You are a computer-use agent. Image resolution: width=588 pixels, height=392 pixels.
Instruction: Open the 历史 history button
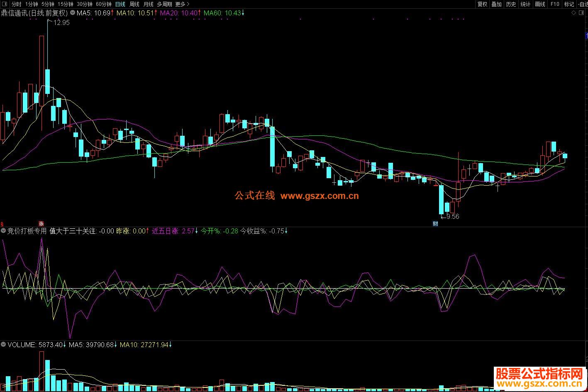(x=511, y=4)
